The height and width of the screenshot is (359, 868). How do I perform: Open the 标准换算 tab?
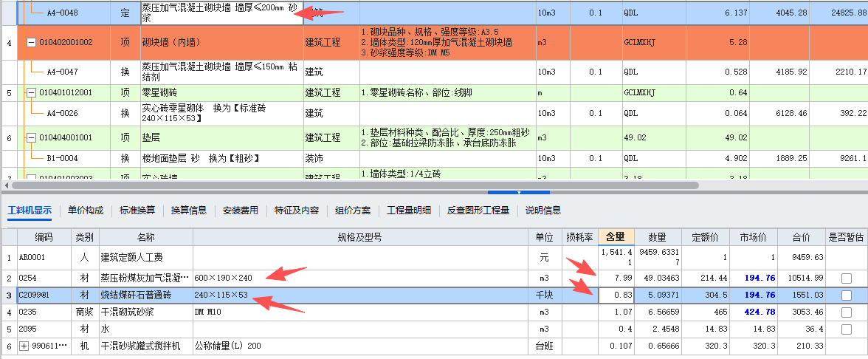(137, 211)
